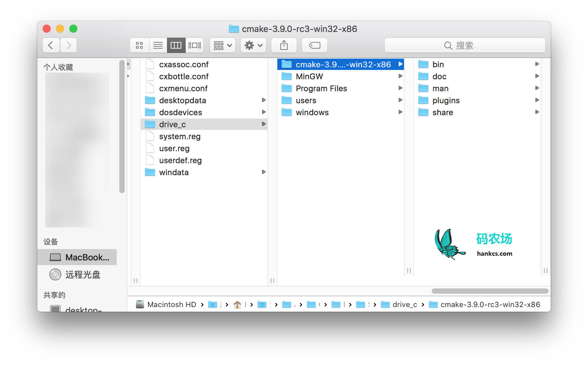Go back with the back arrow
The height and width of the screenshot is (365, 588).
(x=51, y=45)
